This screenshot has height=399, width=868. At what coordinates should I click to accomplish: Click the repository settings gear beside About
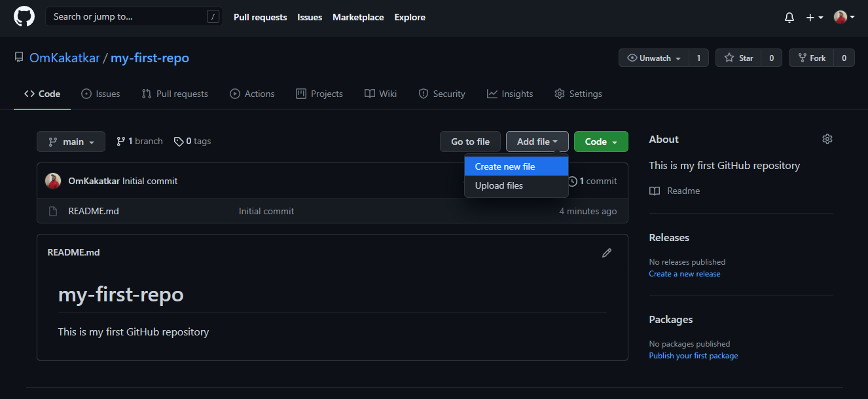(827, 139)
